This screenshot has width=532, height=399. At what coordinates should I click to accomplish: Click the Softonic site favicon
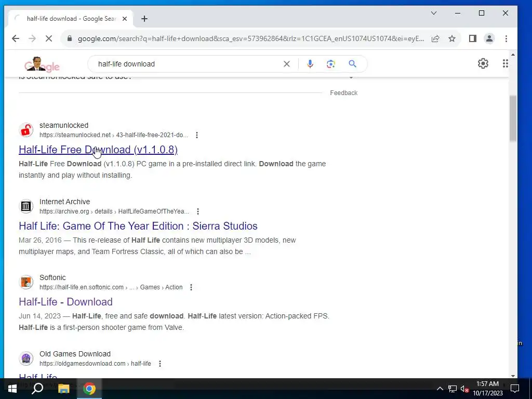26,282
